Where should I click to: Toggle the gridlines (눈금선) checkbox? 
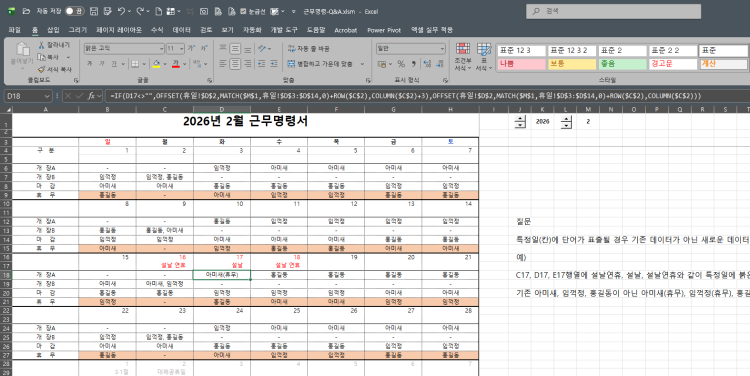243,11
